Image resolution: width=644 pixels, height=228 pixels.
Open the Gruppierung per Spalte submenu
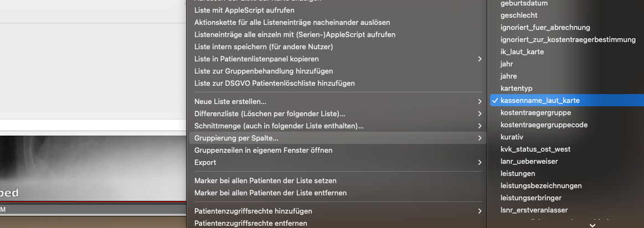[338, 138]
